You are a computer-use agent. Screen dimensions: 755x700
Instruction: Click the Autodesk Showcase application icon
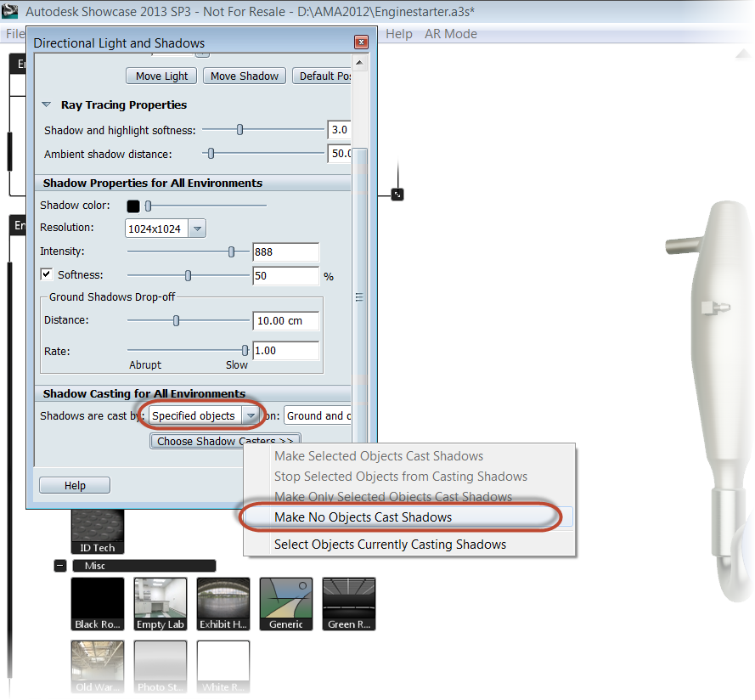[9, 10]
